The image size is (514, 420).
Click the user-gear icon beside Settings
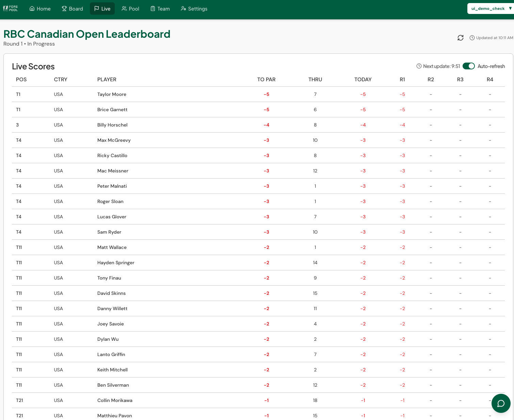[183, 9]
